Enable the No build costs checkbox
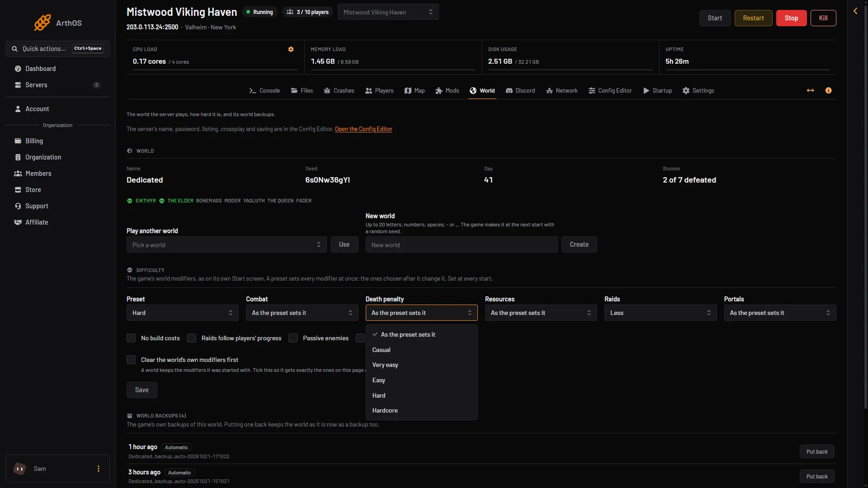Screen dimensions: 868x488 [131, 338]
